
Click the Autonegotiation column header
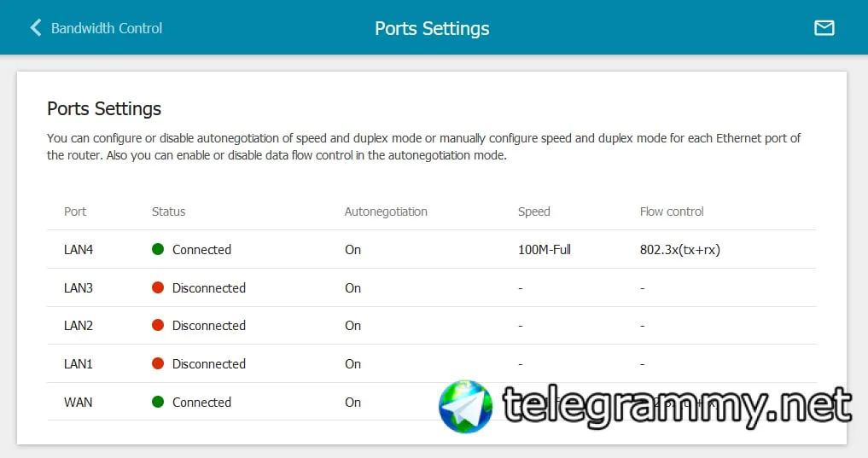386,212
